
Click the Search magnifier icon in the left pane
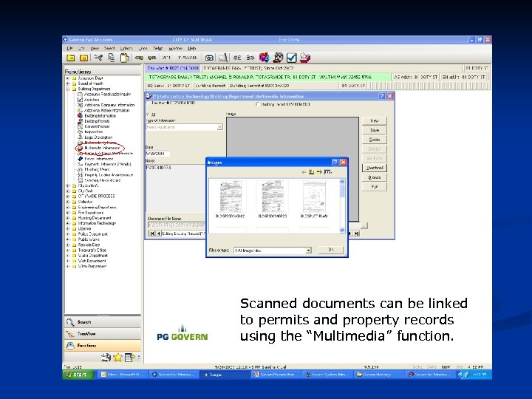[70, 322]
